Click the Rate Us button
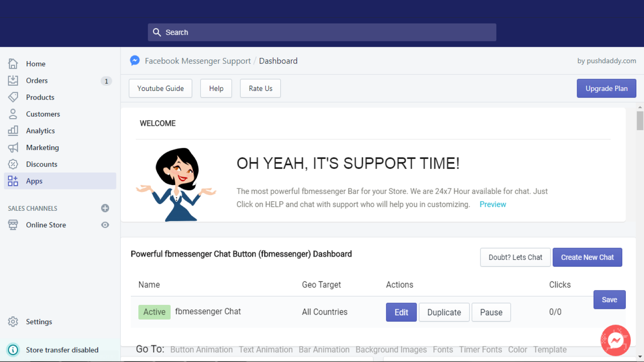 [261, 88]
